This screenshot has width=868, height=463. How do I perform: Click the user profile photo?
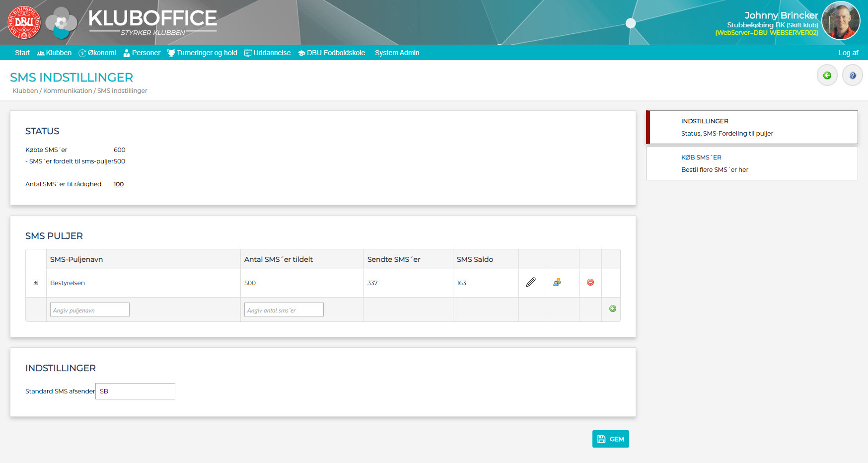(x=841, y=21)
